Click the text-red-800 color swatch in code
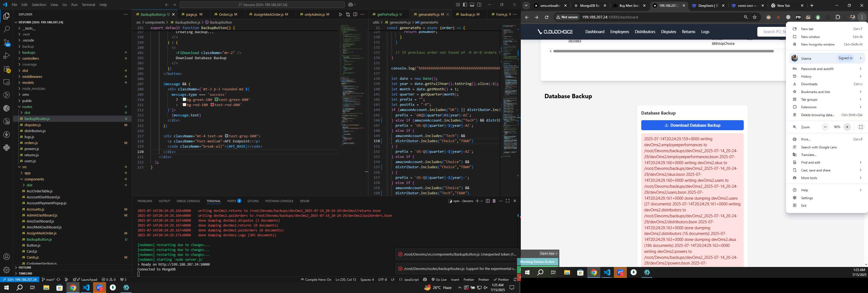 pos(212,105)
